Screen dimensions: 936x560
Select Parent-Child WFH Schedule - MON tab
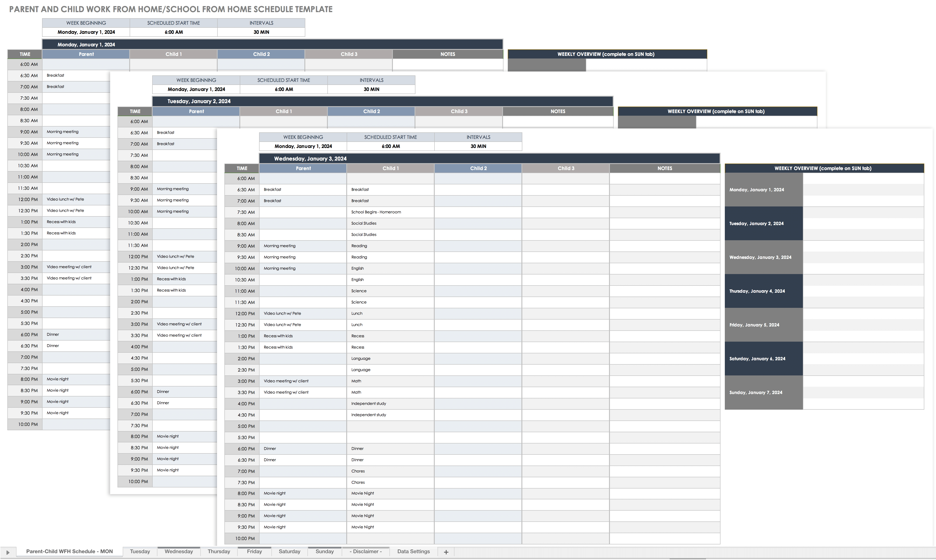tap(69, 551)
